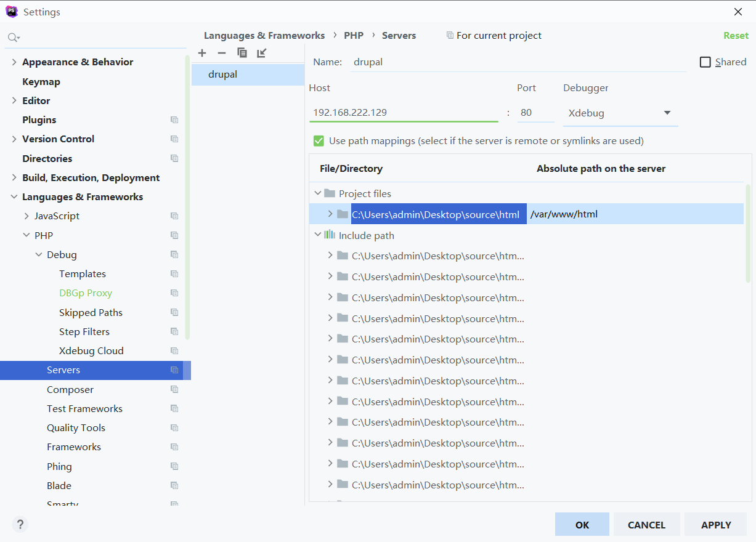The height and width of the screenshot is (542, 756).
Task: Select drupal server in list
Action: pos(248,75)
